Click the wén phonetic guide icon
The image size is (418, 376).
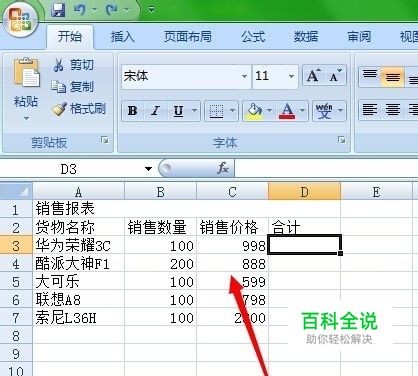[x=324, y=111]
